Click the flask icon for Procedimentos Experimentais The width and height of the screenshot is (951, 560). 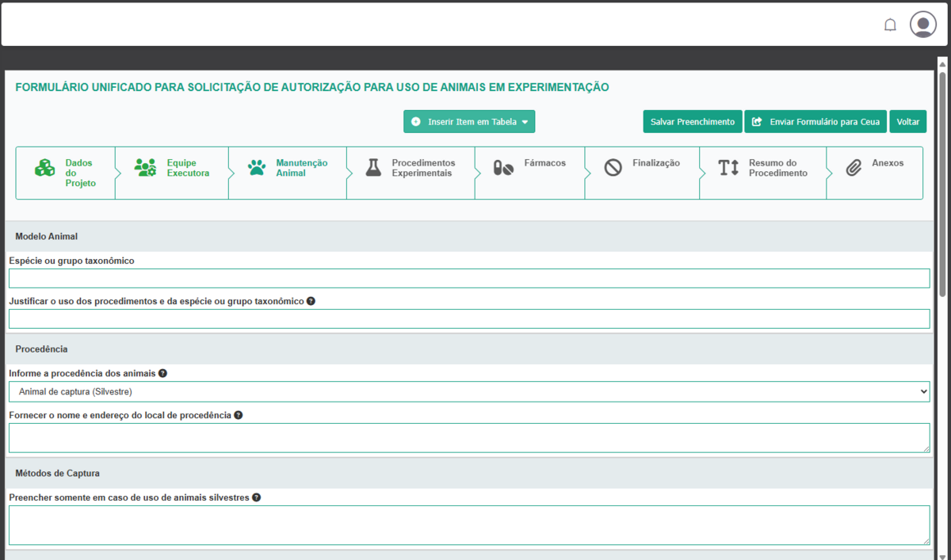(x=373, y=167)
